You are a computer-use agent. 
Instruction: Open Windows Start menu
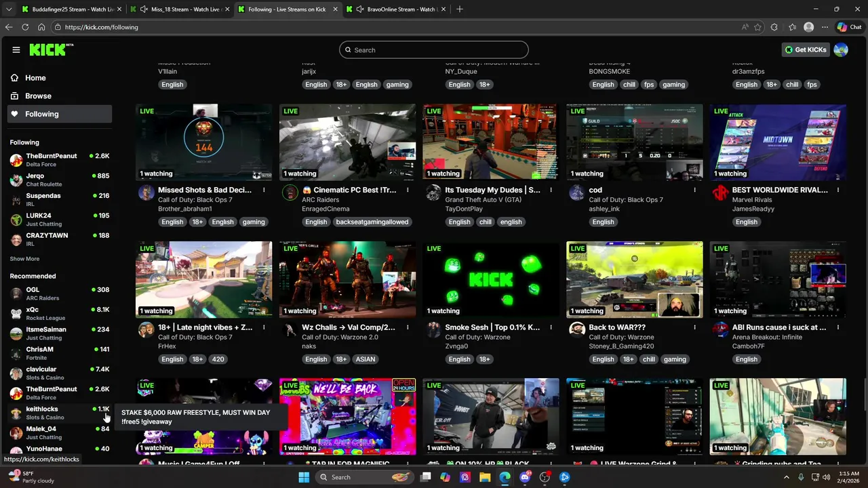pos(304,477)
